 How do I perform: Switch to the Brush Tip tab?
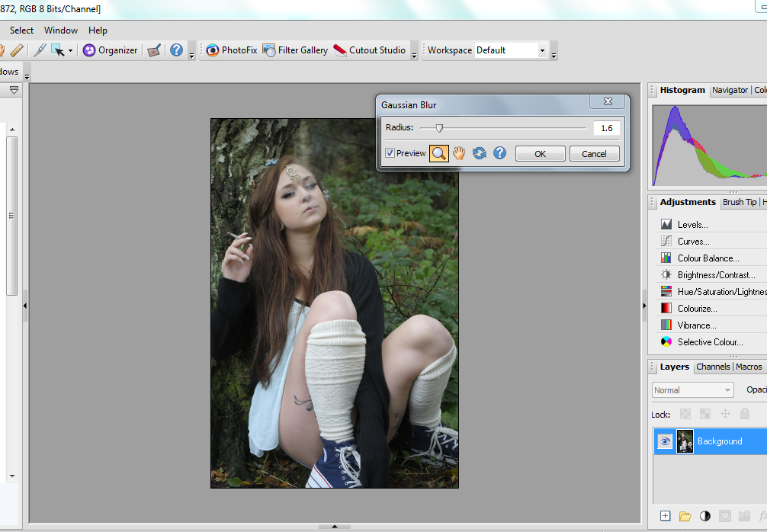tap(740, 202)
